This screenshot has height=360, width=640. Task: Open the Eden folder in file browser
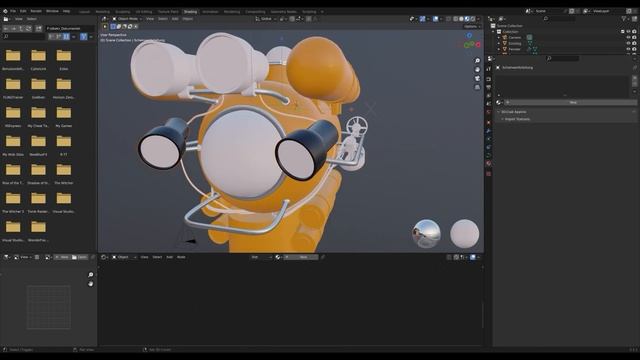click(64, 58)
